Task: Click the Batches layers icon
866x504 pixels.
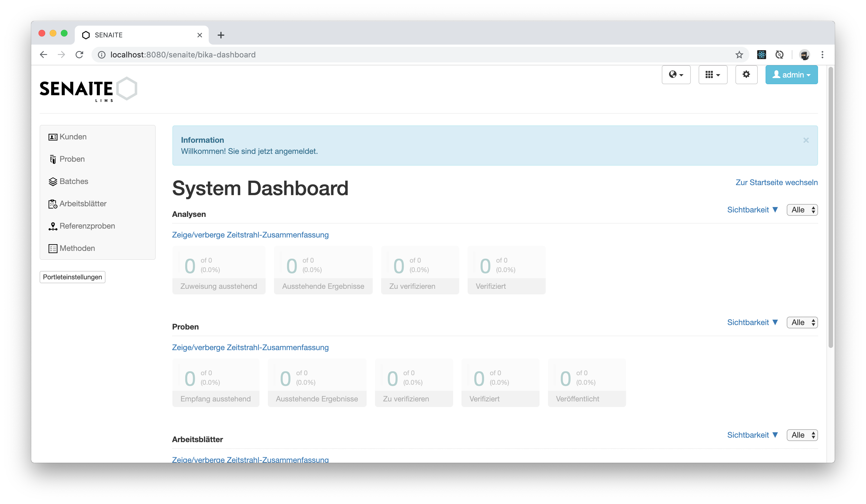Action: click(52, 182)
